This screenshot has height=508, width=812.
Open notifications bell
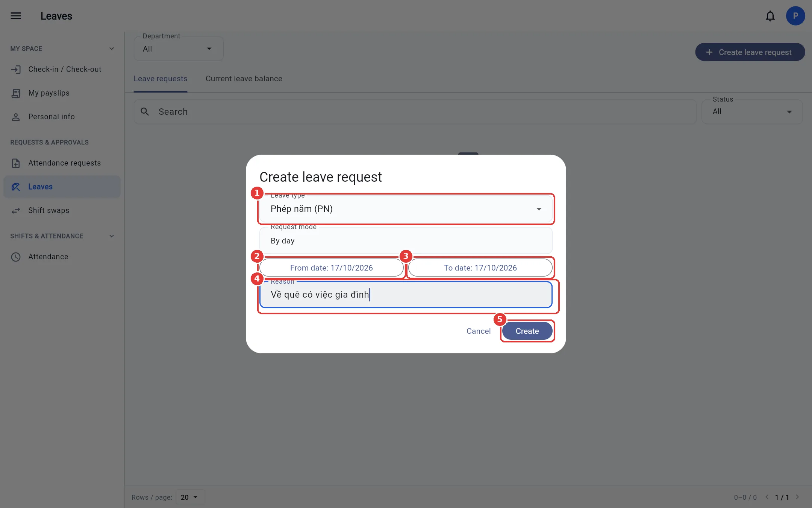pos(770,16)
